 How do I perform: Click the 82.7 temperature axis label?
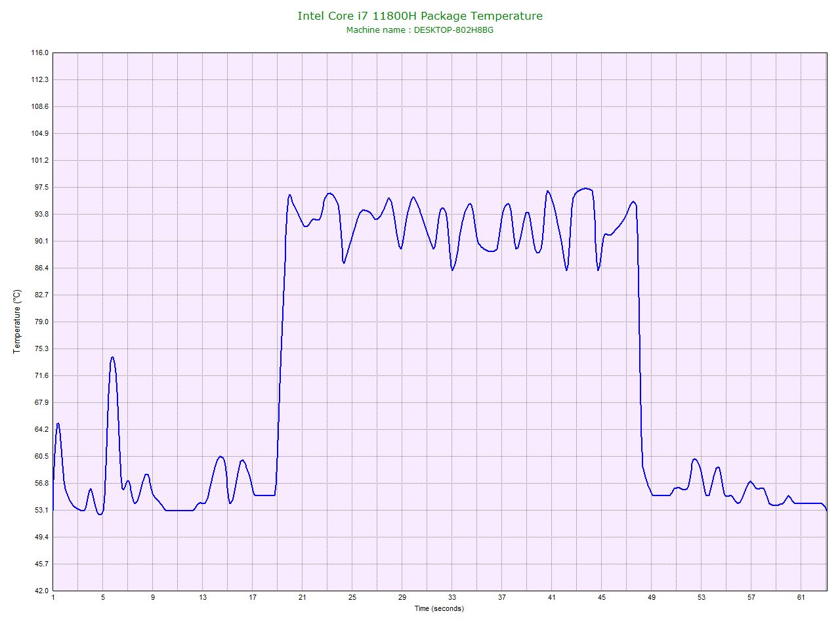pos(41,295)
